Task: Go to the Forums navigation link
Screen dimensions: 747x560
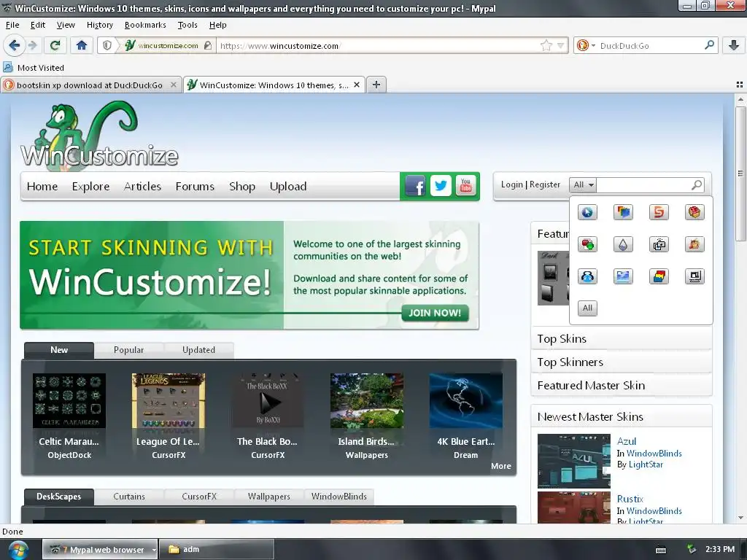Action: 195,186
